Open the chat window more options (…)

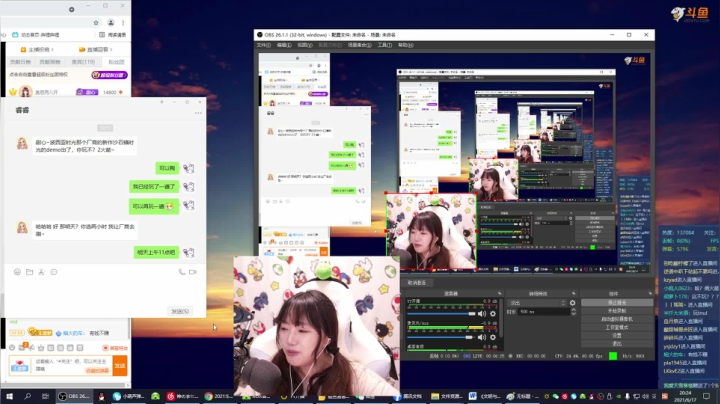tap(198, 113)
